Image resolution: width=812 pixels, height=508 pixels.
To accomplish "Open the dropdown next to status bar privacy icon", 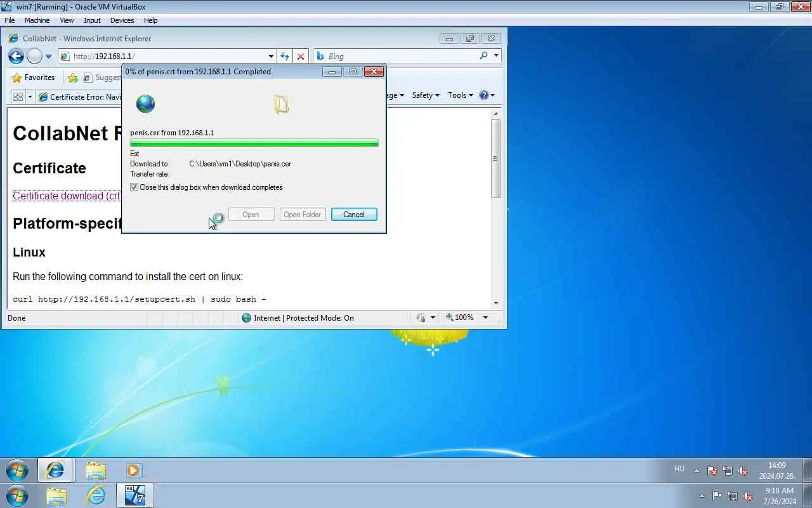I will pos(433,317).
